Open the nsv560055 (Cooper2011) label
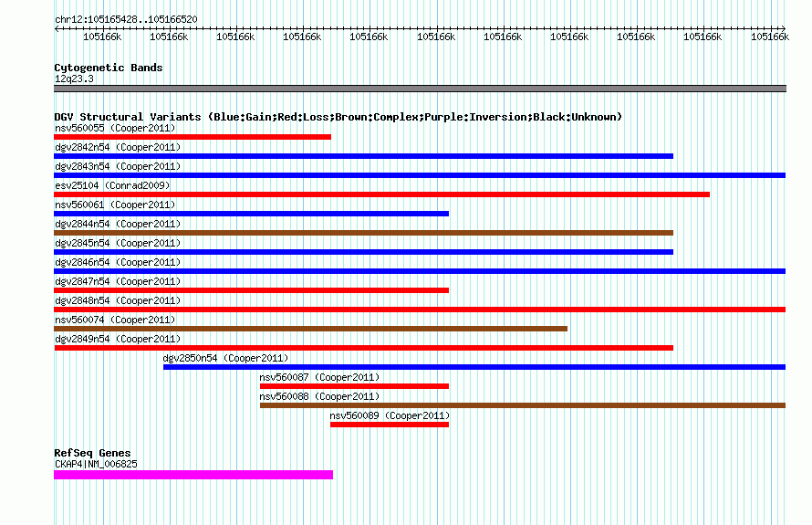Image resolution: width=812 pixels, height=525 pixels. click(x=115, y=128)
